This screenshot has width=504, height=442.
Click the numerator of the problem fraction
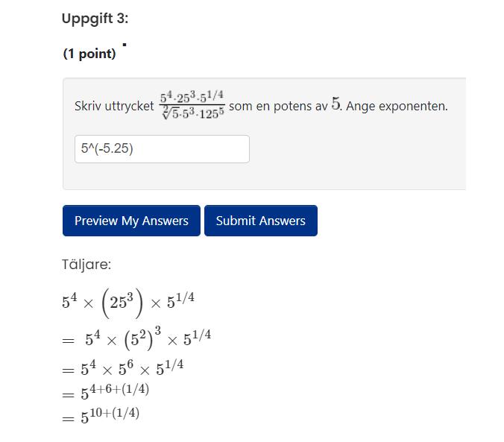(x=192, y=97)
